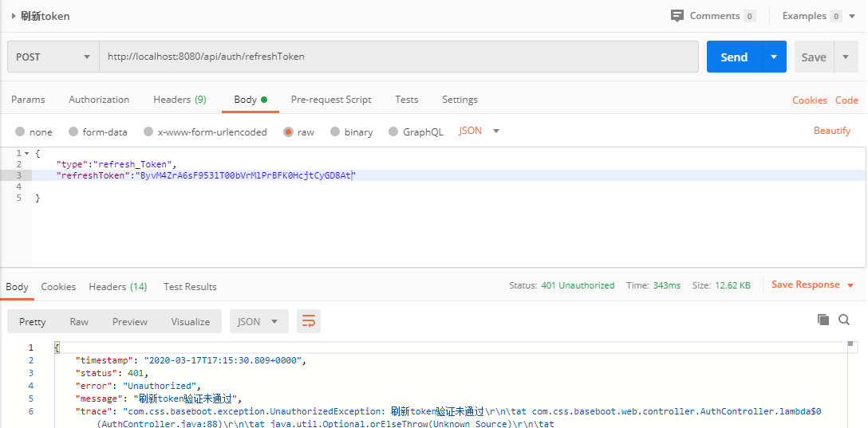This screenshot has height=428, width=868.
Task: Toggle the line wrap icon button
Action: pyautogui.click(x=309, y=321)
